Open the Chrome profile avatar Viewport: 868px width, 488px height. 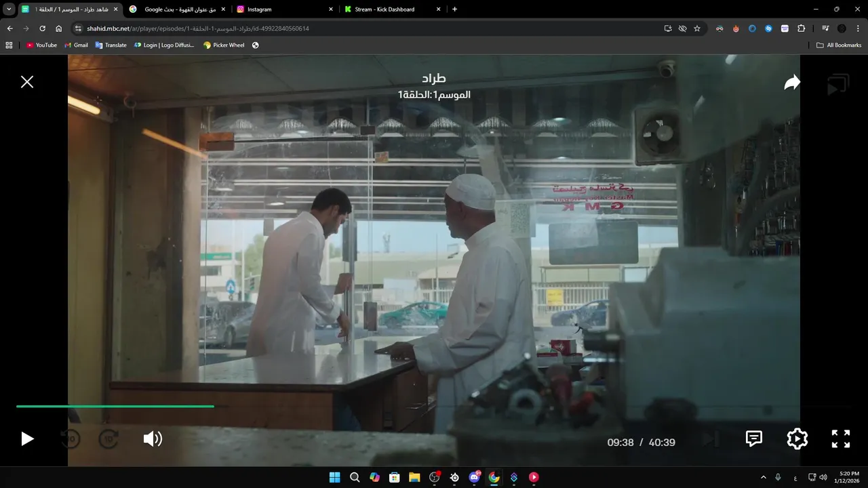842,28
